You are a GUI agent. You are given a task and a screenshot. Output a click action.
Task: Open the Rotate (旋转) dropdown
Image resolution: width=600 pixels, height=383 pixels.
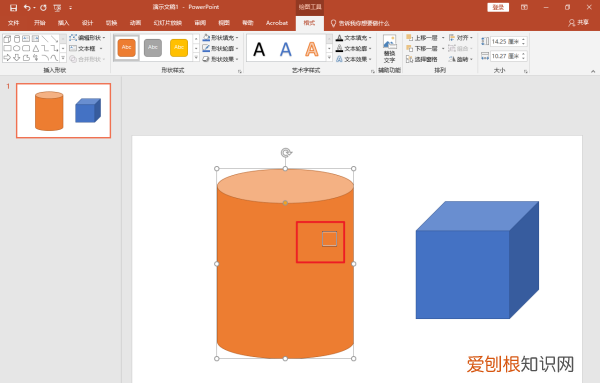tap(461, 59)
